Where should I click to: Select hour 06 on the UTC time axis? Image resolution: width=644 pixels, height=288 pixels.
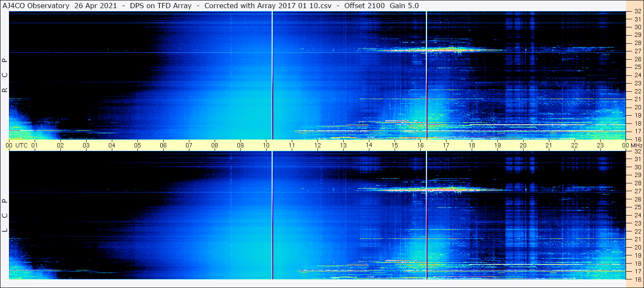(x=163, y=145)
